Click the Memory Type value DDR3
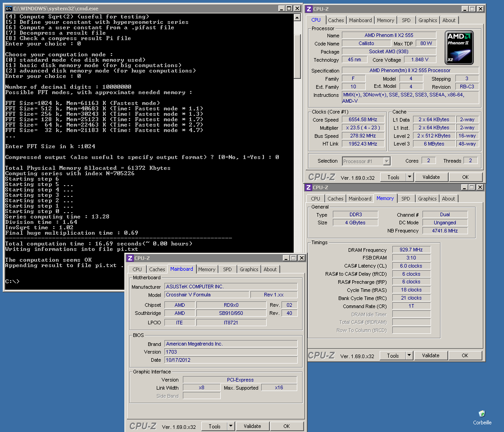The height and width of the screenshot is (432, 504). [x=355, y=214]
